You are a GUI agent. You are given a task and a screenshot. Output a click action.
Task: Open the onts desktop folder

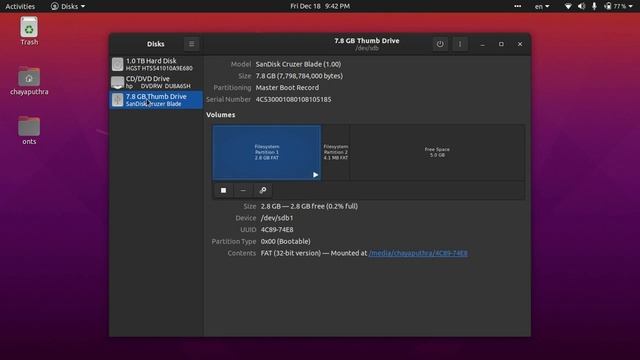pos(29,130)
